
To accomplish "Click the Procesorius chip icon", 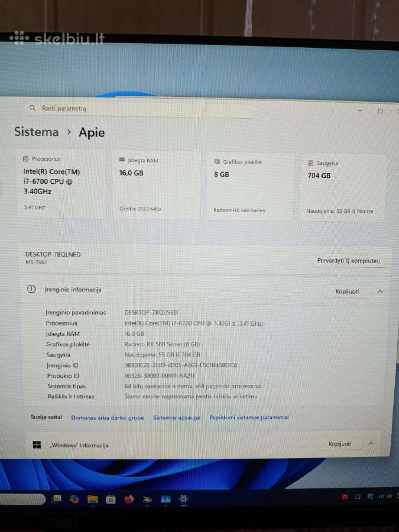I will (x=25, y=159).
